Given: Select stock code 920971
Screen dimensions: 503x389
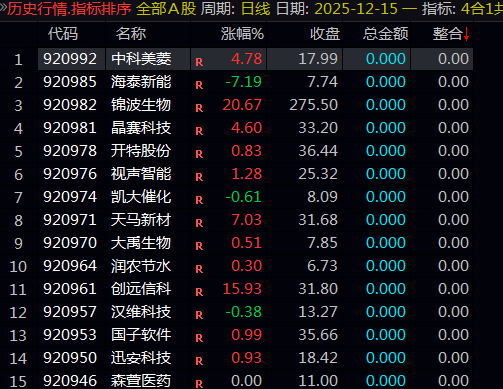Looking at the screenshot, I should 70,220.
